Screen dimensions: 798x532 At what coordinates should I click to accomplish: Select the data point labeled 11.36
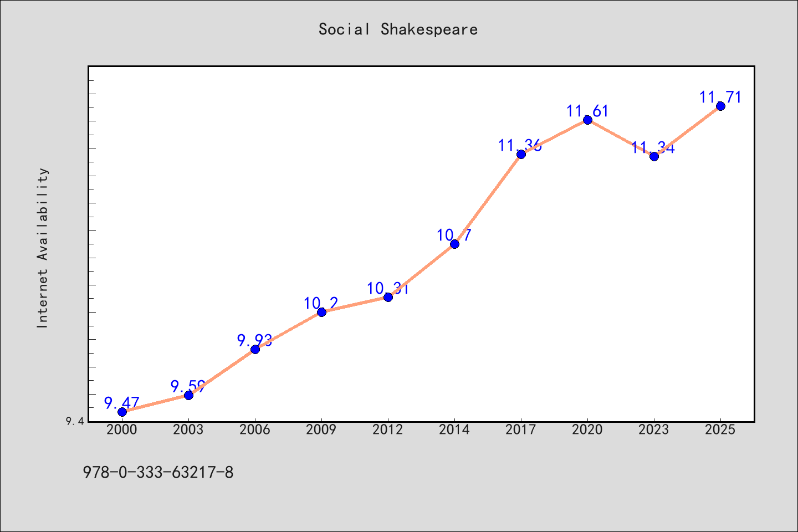tap(521, 154)
